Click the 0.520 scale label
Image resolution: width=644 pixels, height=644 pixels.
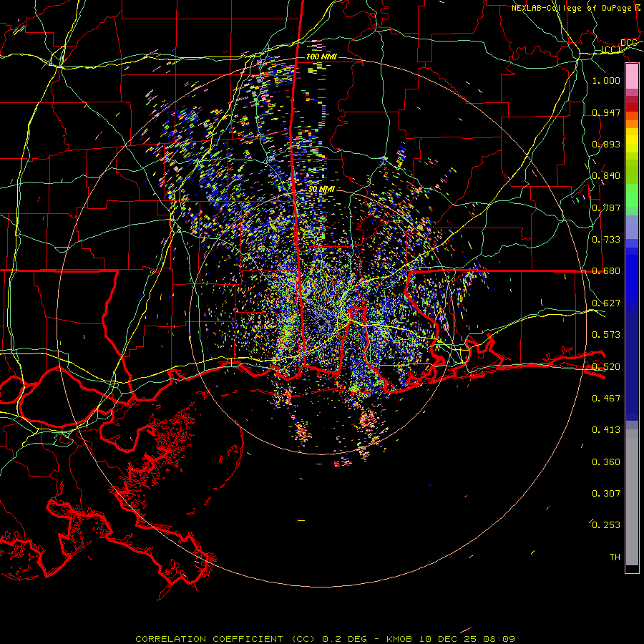(x=606, y=367)
